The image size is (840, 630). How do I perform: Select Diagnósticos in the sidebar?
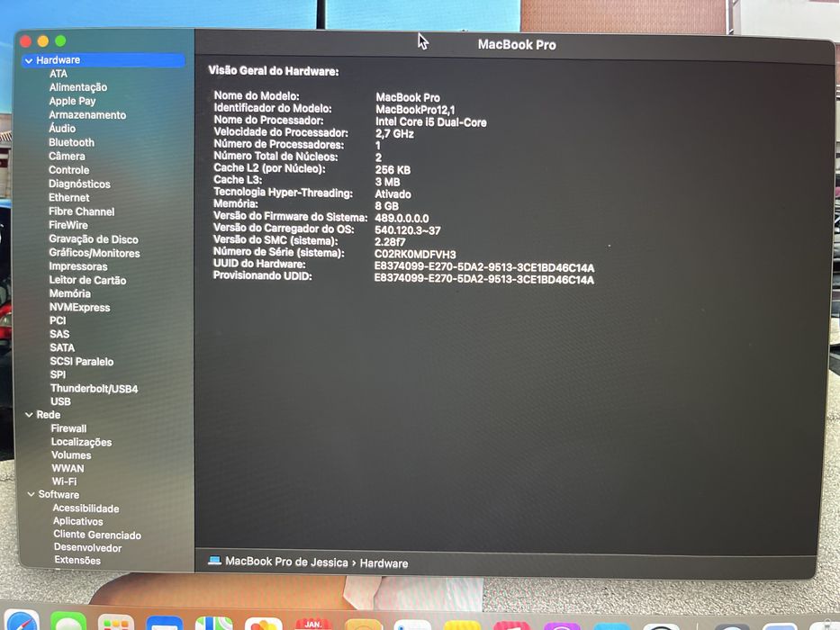[x=79, y=184]
